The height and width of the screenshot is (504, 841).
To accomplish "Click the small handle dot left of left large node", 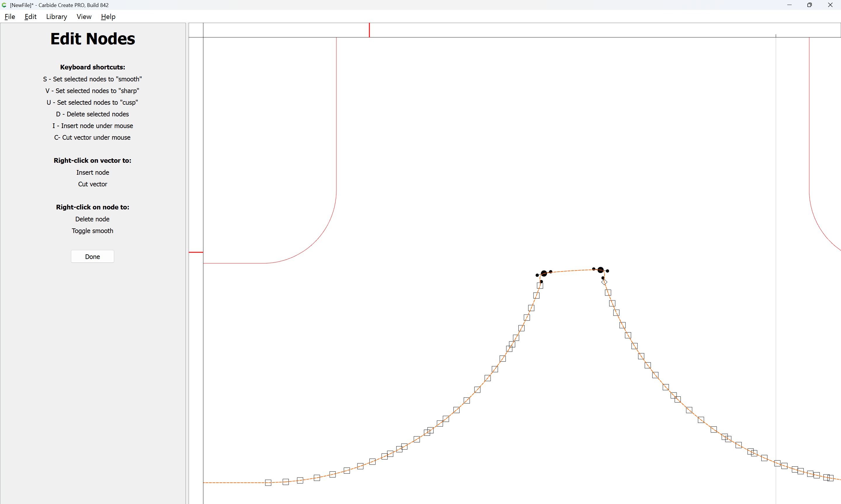I will coord(537,275).
